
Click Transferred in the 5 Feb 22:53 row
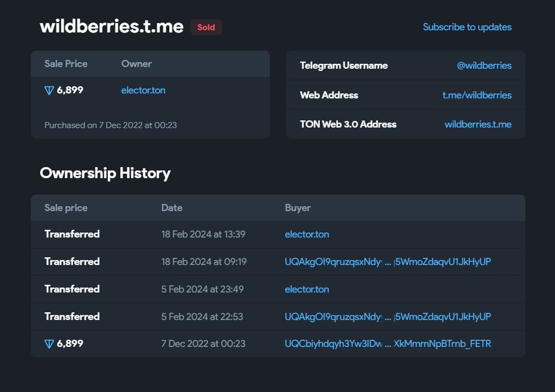pyautogui.click(x=72, y=317)
